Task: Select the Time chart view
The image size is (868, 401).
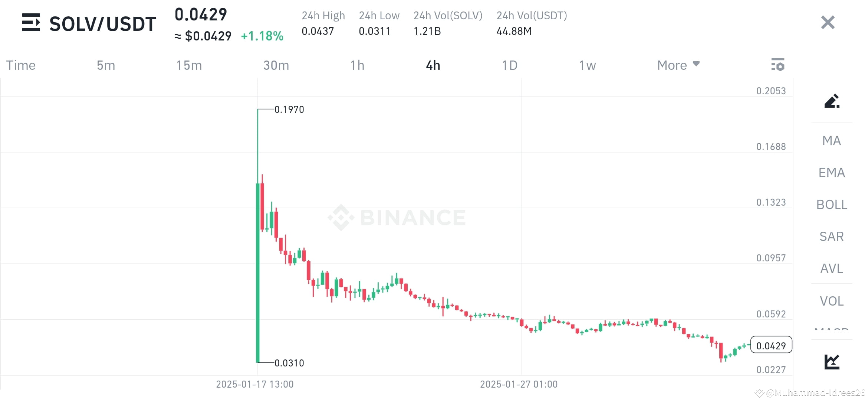Action: [x=20, y=65]
